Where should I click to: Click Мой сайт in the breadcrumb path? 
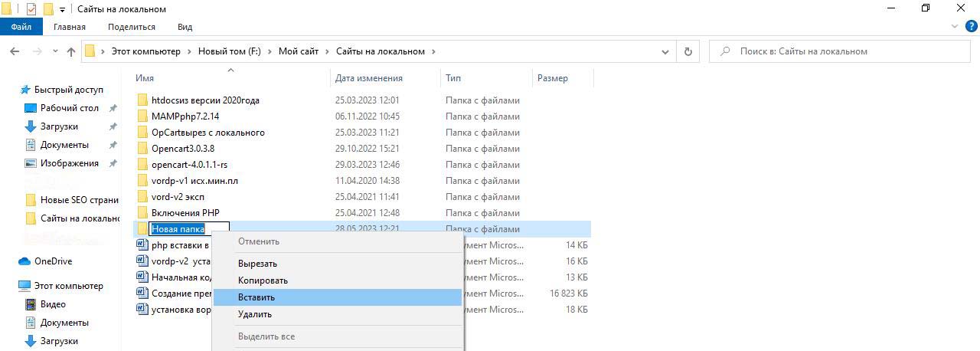pos(298,51)
